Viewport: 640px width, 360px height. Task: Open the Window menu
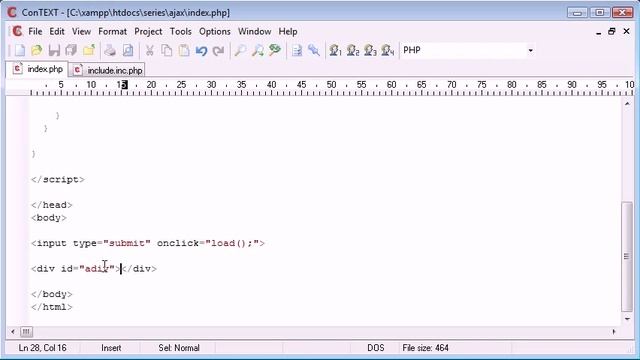254,31
